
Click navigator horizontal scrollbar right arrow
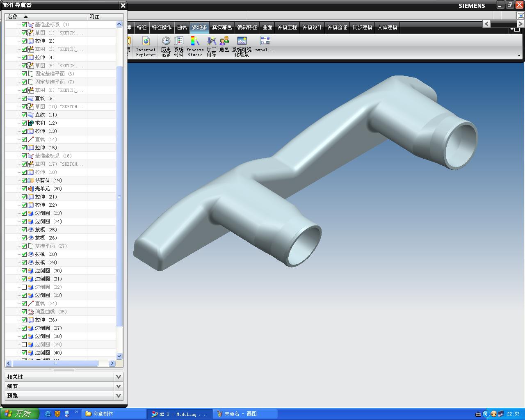(112, 363)
